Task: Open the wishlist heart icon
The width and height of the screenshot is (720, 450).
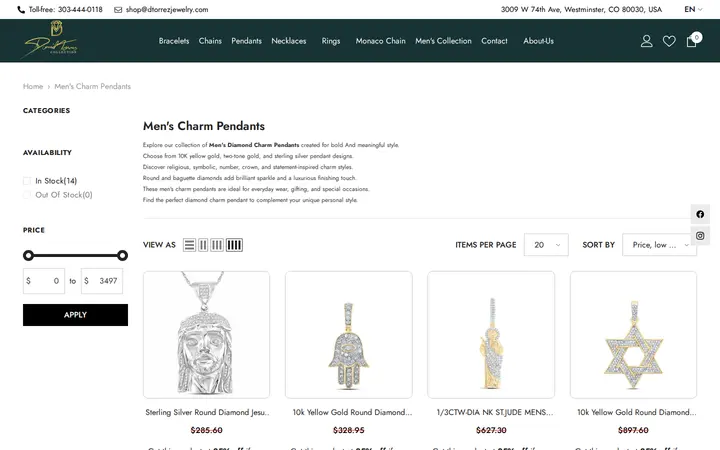Action: (669, 41)
